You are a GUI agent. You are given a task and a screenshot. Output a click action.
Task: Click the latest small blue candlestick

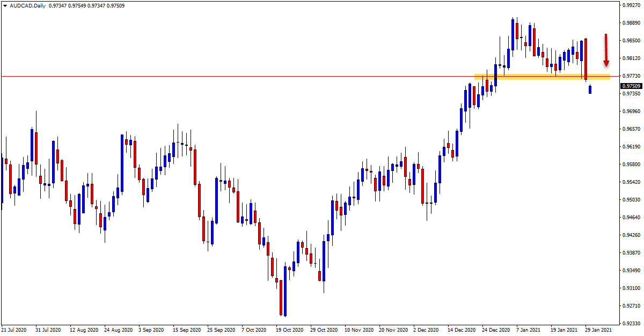590,89
